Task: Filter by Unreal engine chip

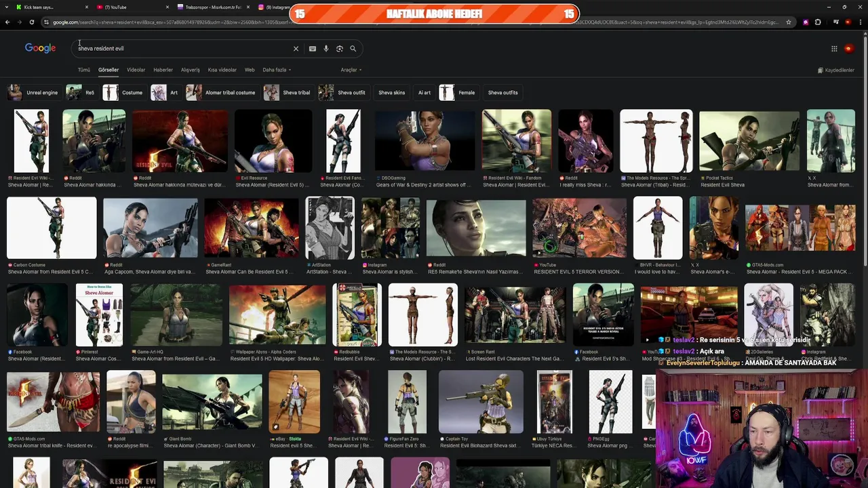Action: point(33,92)
